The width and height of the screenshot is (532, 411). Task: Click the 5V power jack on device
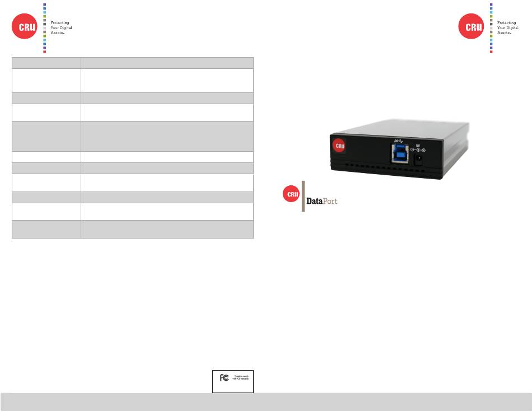click(x=419, y=159)
